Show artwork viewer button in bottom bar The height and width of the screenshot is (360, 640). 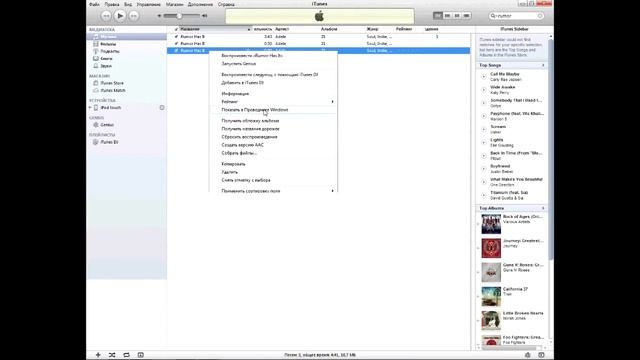tap(141, 355)
